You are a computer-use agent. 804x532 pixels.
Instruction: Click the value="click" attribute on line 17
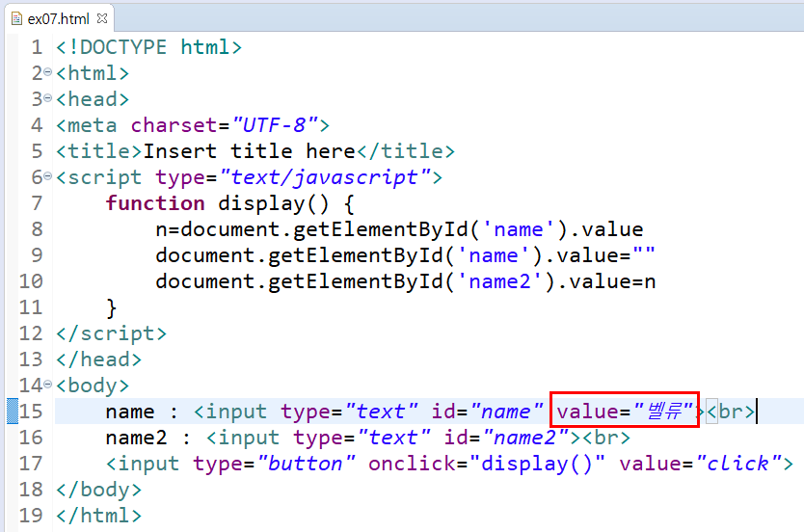(x=701, y=464)
